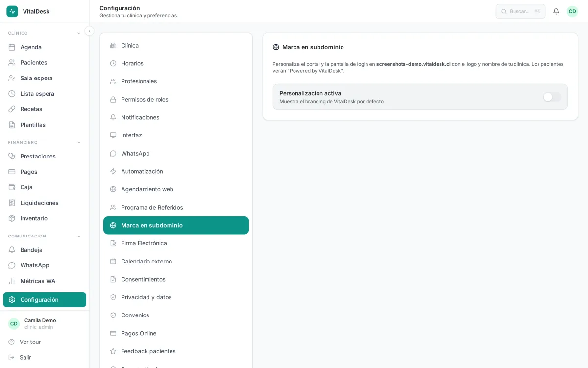Click the Feedback pacientes star icon
Image resolution: width=588 pixels, height=368 pixels.
pyautogui.click(x=113, y=351)
